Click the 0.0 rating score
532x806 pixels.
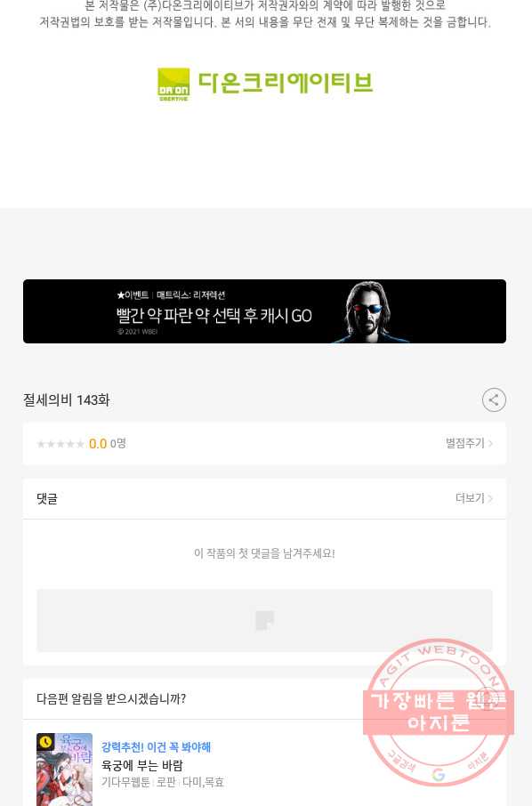click(98, 444)
